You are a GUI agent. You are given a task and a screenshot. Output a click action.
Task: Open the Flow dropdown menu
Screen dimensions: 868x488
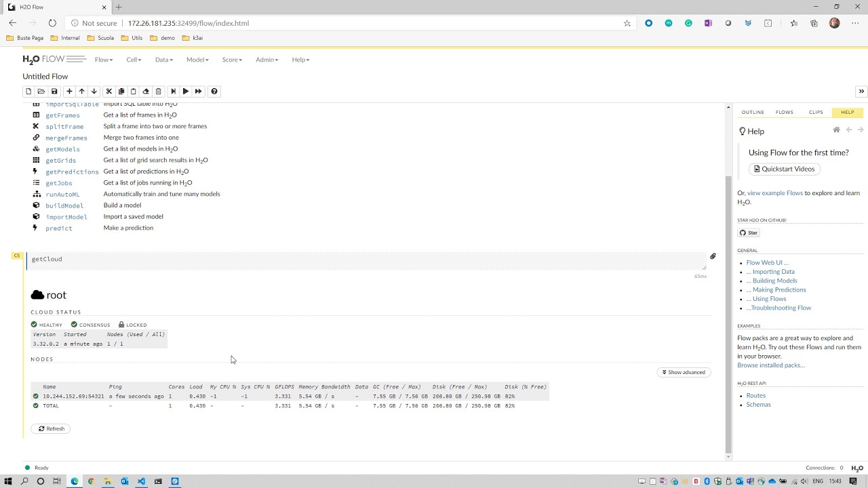point(104,60)
